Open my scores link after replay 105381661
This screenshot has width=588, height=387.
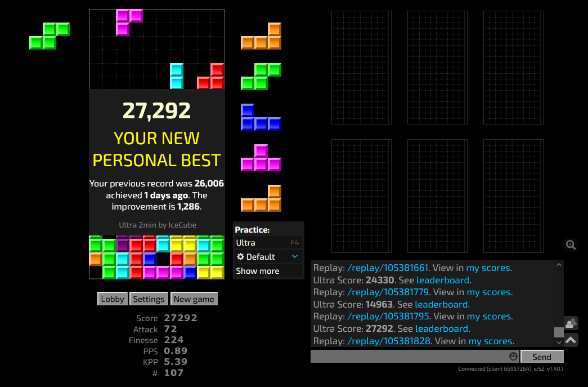click(488, 268)
